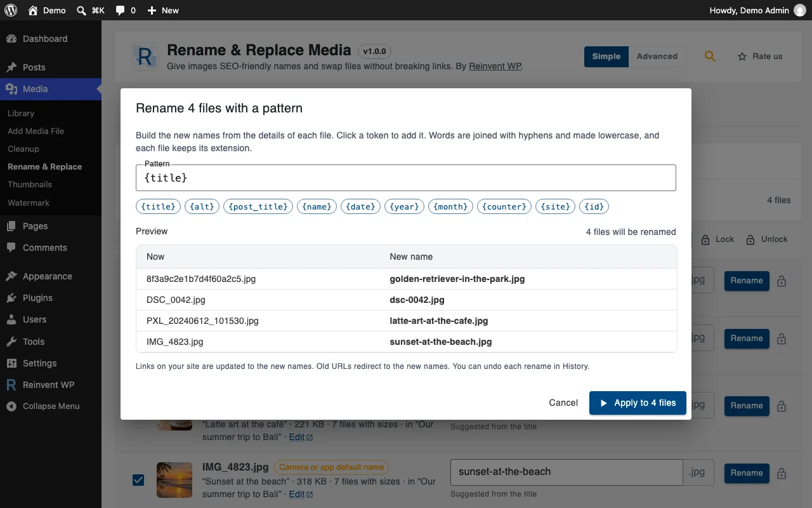Insert the {title} token
812x508 pixels.
(158, 206)
